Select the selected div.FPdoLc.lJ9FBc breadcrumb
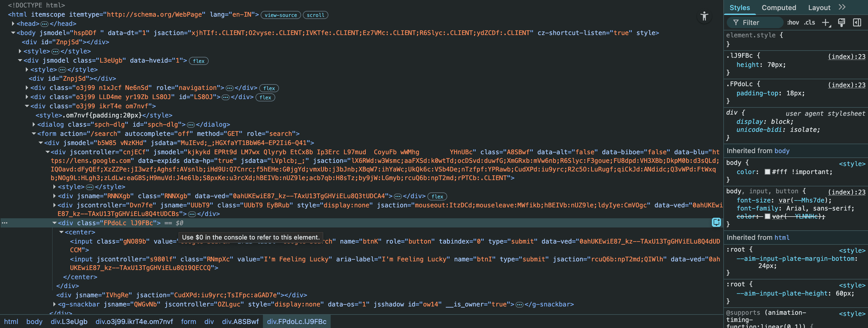Viewport: 868px width, 328px height. coord(297,322)
